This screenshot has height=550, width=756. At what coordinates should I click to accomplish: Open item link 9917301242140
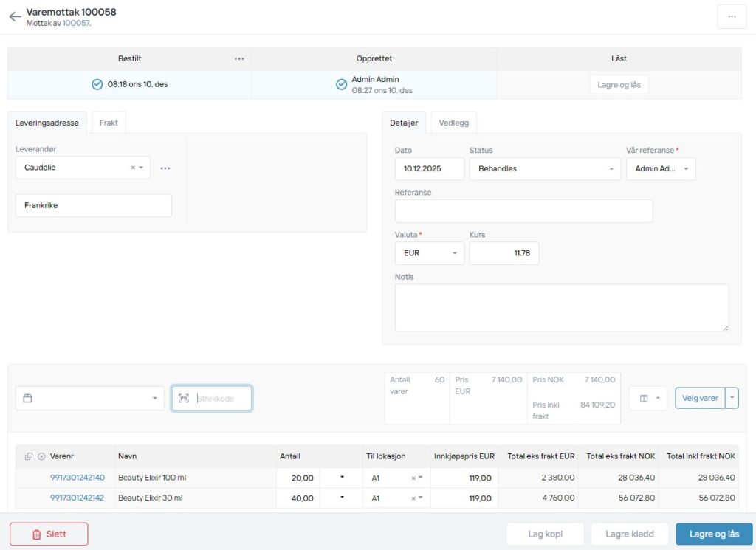click(x=78, y=478)
